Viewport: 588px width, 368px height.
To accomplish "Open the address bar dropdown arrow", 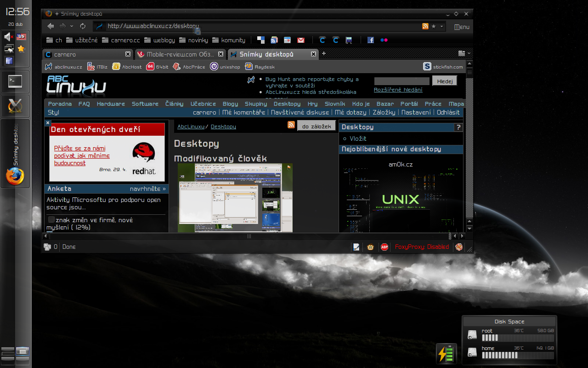I will pos(442,26).
